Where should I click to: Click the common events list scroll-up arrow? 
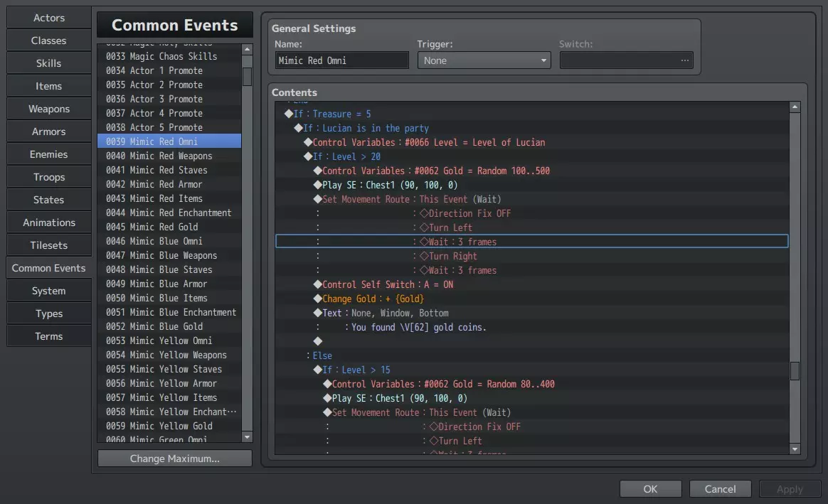click(247, 50)
